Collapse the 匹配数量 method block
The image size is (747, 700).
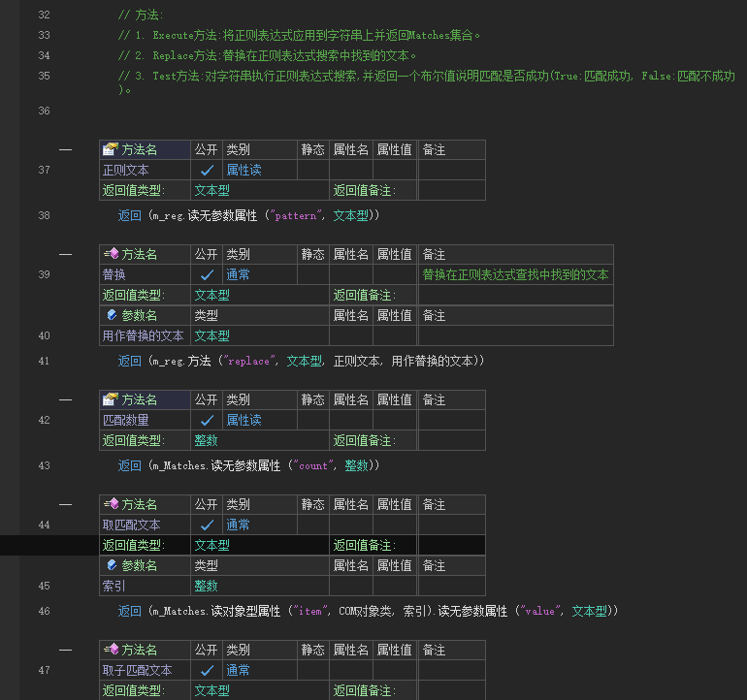(65, 400)
